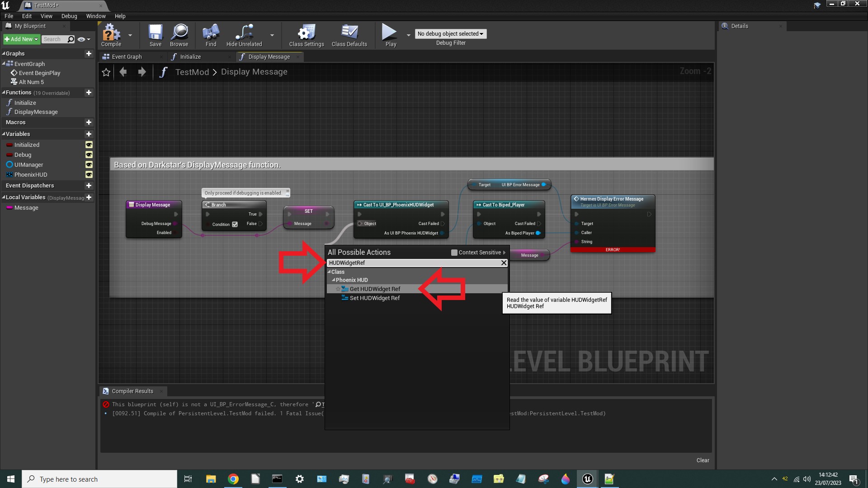Collapse the Class category in actions list
The width and height of the screenshot is (868, 488).
[x=329, y=272]
